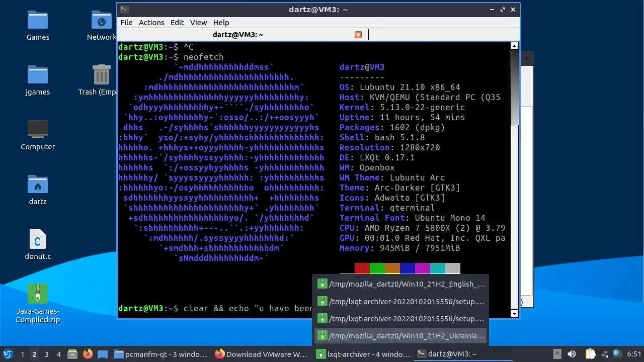Click the show desktop panel icon

[x=102, y=354]
